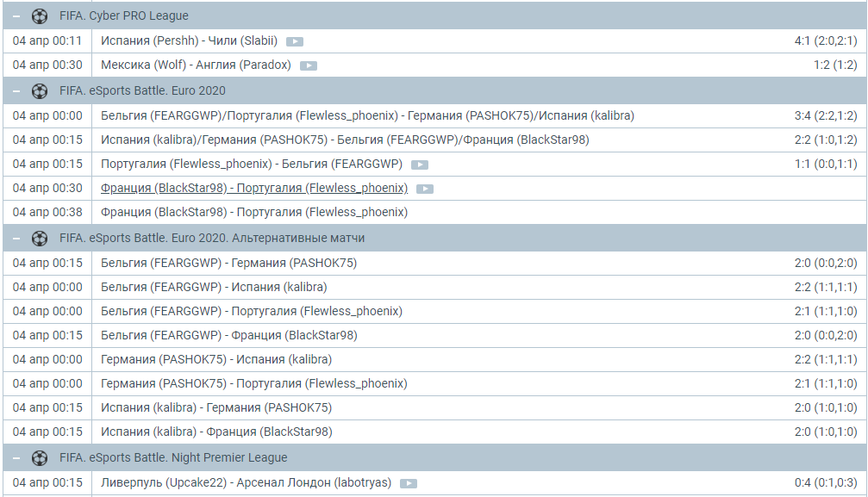Click the score 1:2 (1:2)
Screen dimensions: 868x497
(835, 65)
